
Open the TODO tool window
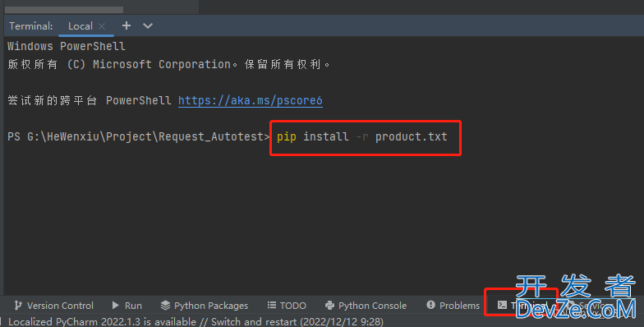(x=287, y=306)
